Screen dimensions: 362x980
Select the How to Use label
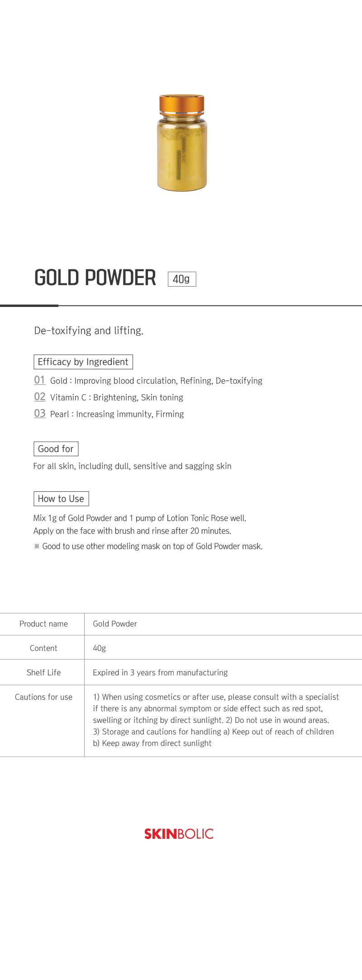(61, 499)
